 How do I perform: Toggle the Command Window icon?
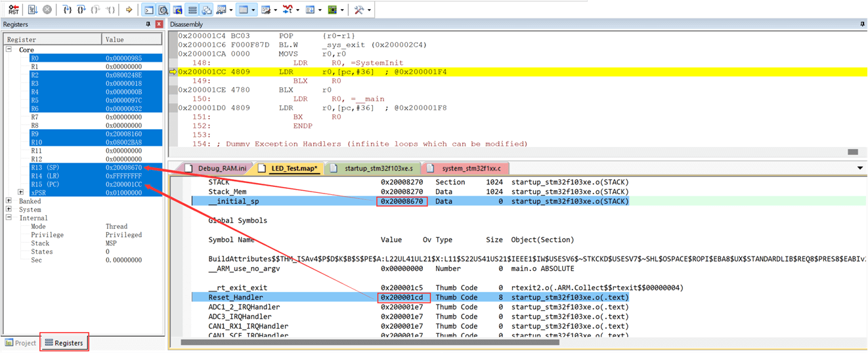149,10
